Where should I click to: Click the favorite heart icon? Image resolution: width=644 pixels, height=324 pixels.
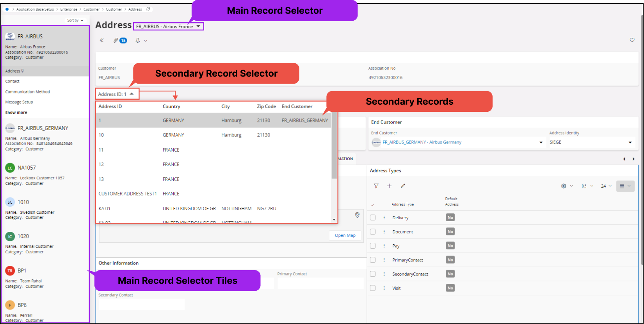click(x=632, y=40)
